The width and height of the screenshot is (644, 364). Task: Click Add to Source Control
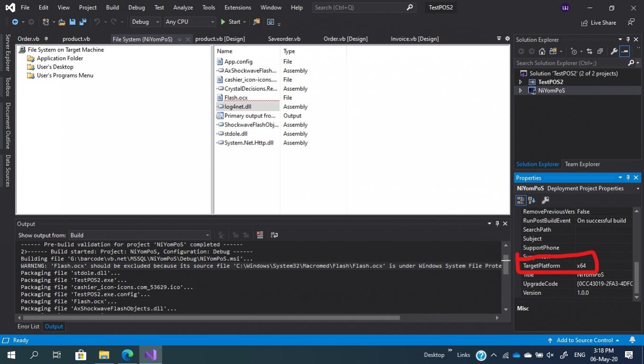coord(583,340)
